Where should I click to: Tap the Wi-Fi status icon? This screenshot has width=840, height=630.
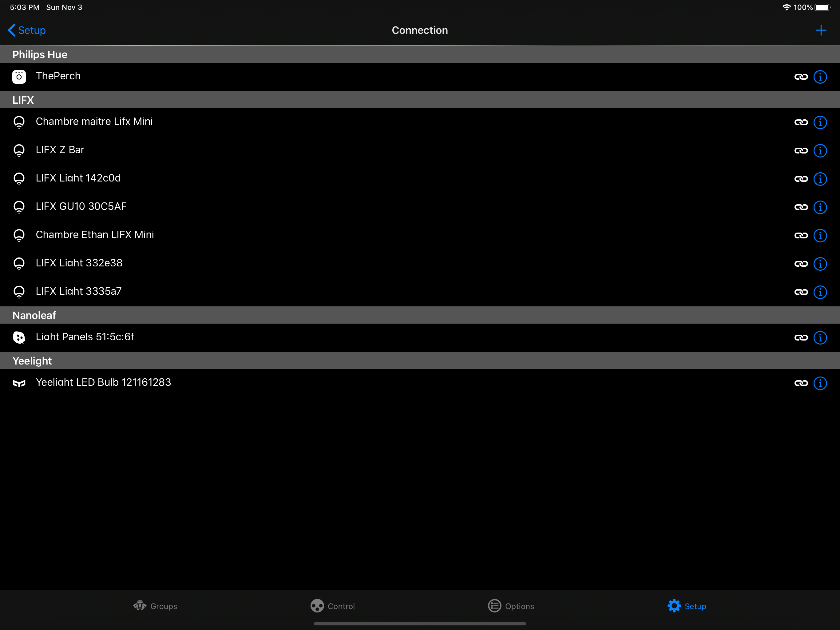(x=787, y=8)
